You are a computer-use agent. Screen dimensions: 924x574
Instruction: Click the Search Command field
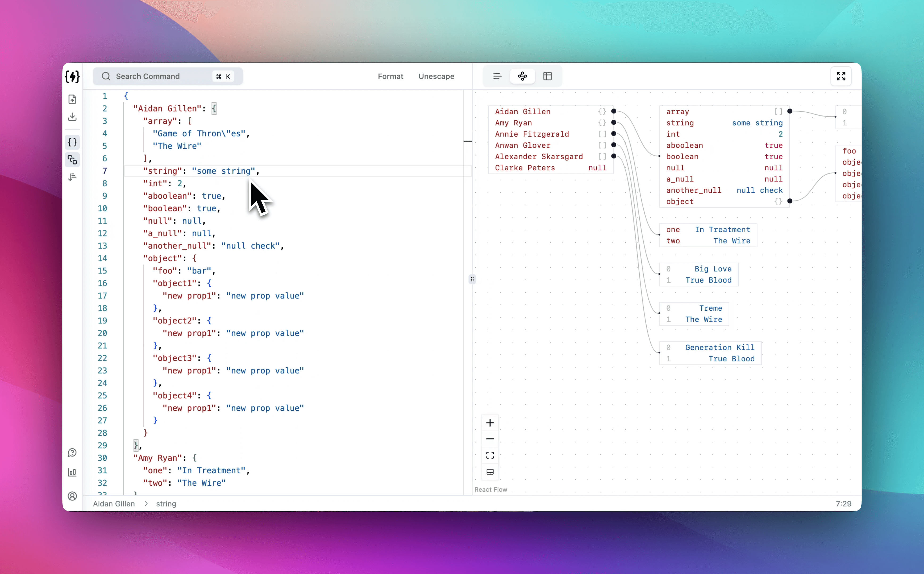pyautogui.click(x=168, y=76)
